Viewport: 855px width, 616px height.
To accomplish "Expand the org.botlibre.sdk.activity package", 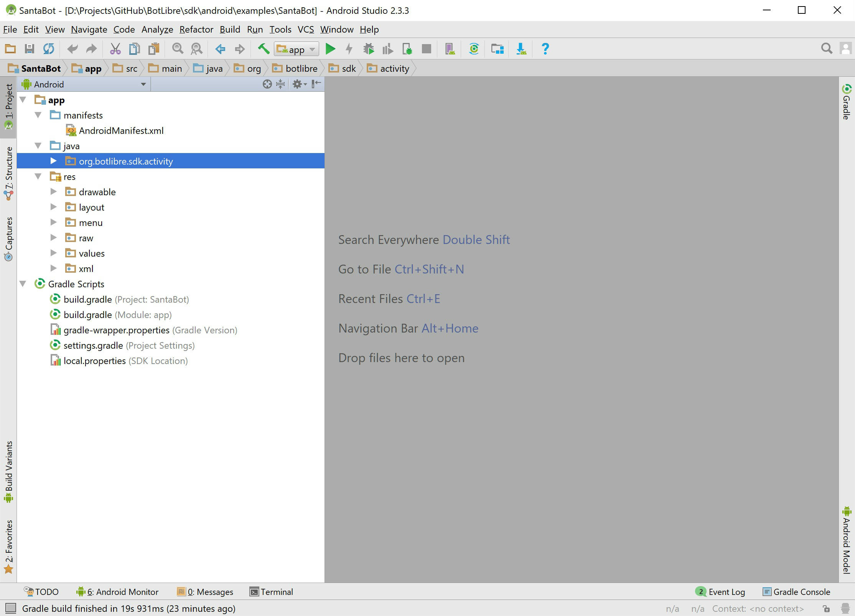I will [x=53, y=161].
